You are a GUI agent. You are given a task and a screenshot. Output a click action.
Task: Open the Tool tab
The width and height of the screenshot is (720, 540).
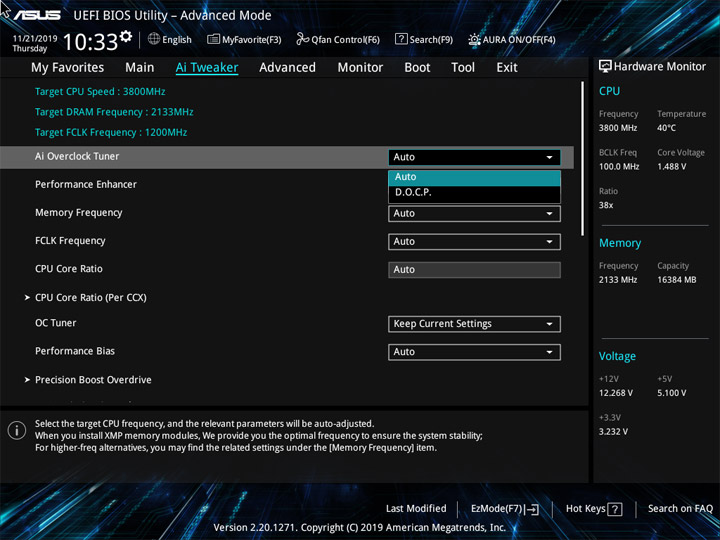pyautogui.click(x=463, y=68)
